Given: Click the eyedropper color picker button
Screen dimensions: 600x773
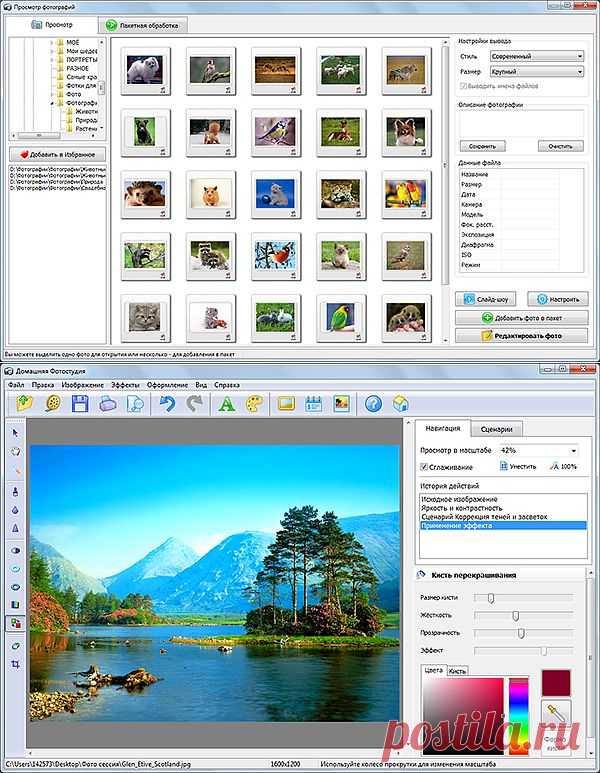Looking at the screenshot, I should (x=556, y=712).
